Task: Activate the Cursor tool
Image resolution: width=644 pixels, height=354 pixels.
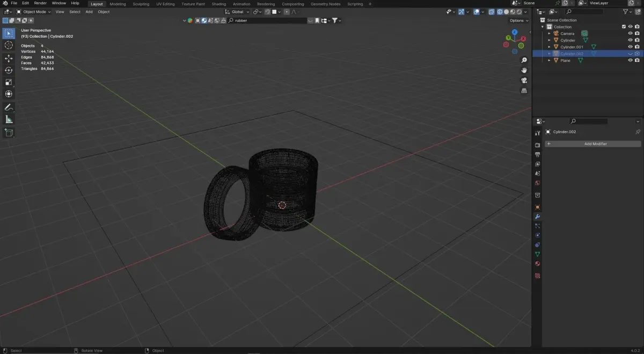Action: 9,45
